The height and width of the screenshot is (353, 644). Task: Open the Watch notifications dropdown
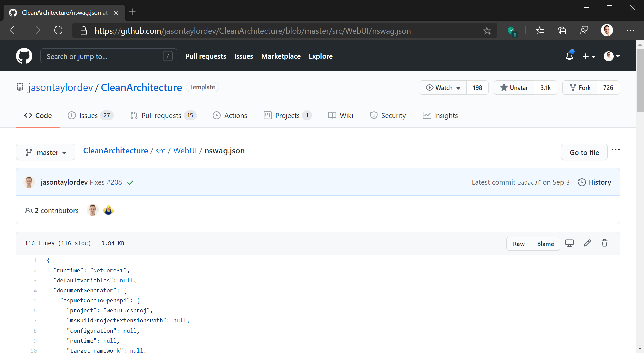pyautogui.click(x=443, y=88)
